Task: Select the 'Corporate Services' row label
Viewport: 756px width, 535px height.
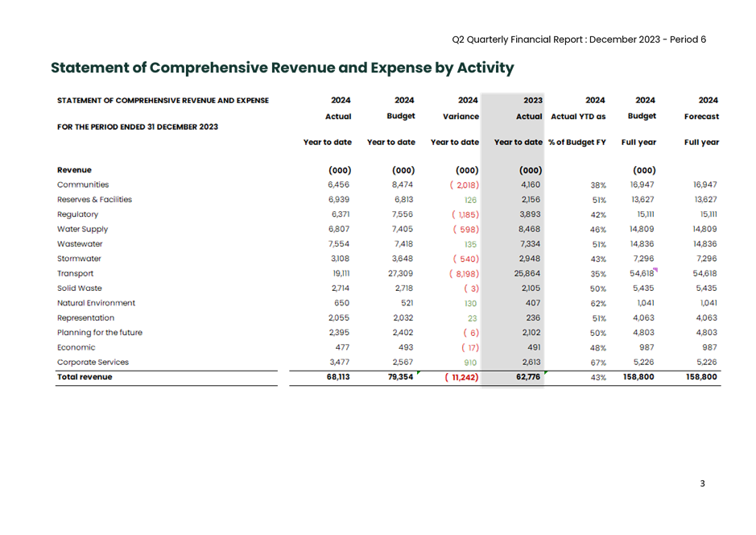Action: point(93,363)
